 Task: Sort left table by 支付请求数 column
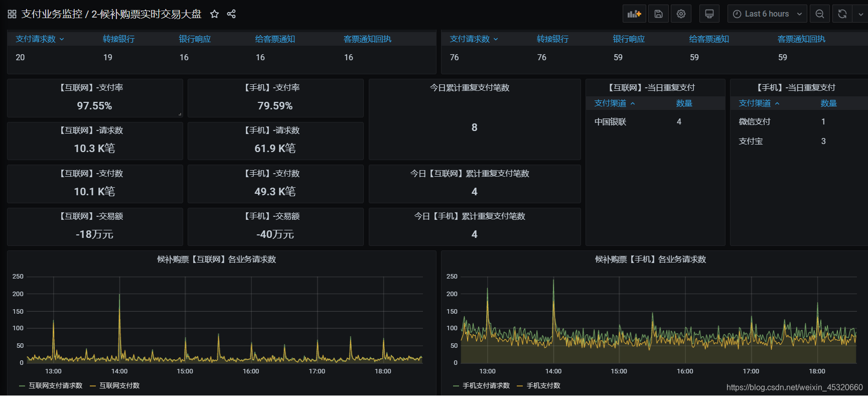(40, 39)
